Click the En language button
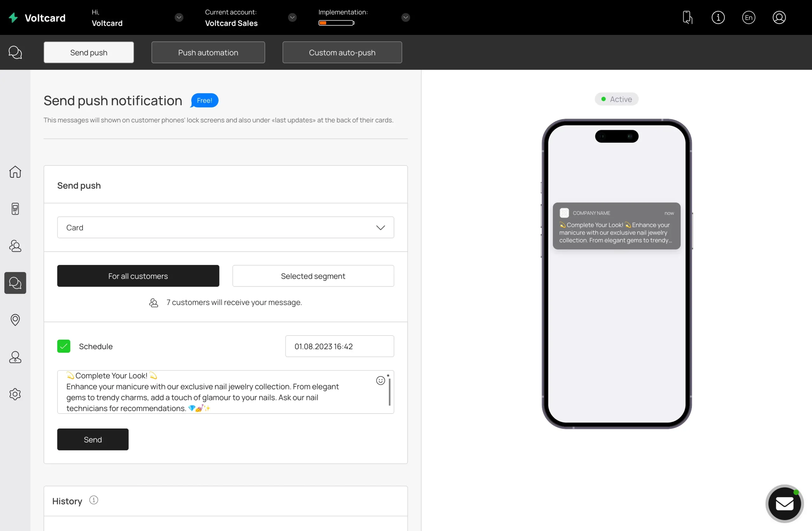812x531 pixels. tap(749, 17)
